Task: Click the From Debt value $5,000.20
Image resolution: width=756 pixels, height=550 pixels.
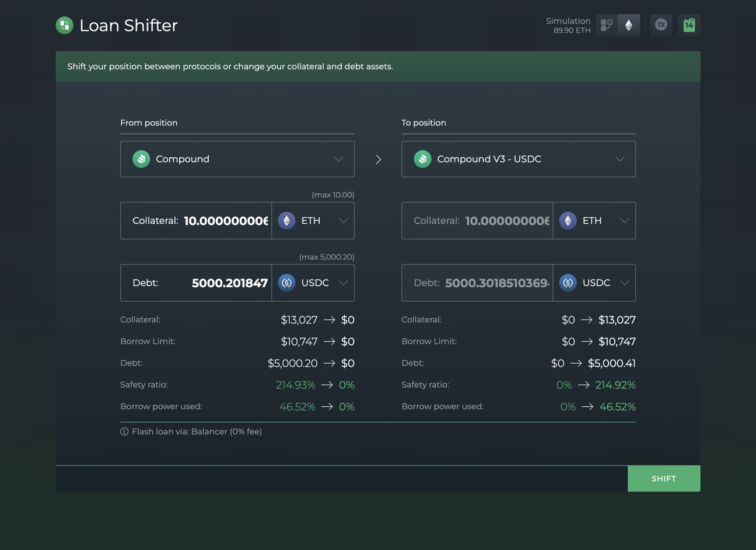Action: (293, 363)
